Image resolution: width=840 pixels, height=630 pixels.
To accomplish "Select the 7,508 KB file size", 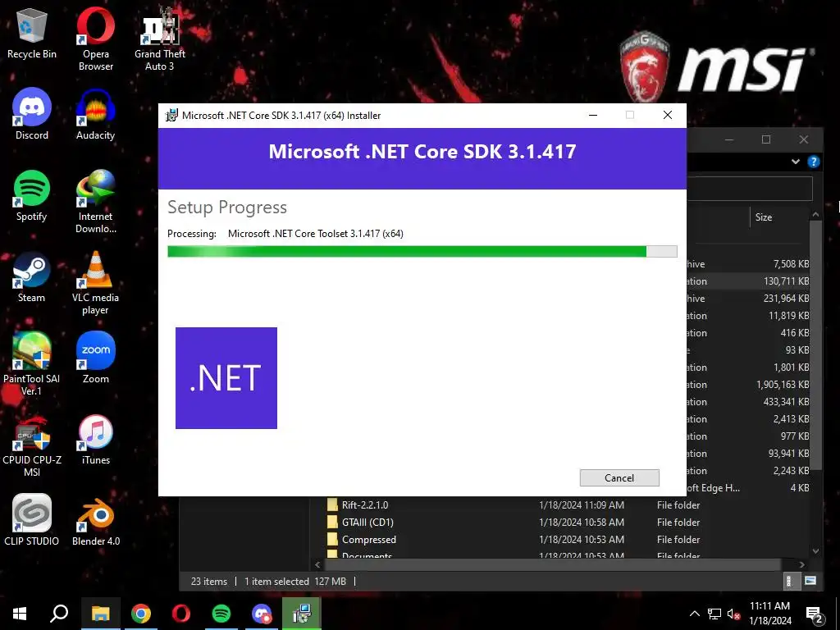I will [792, 264].
